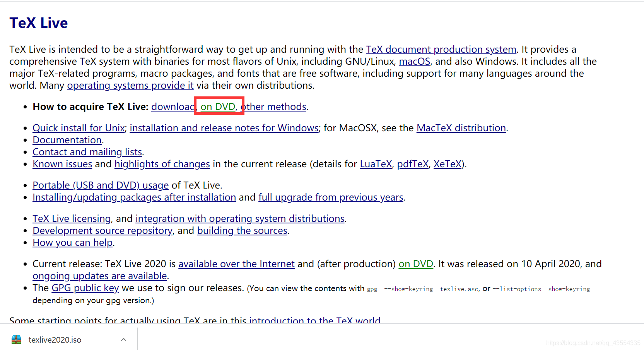
Task: Open the TeX Live licensing link
Action: (x=72, y=219)
